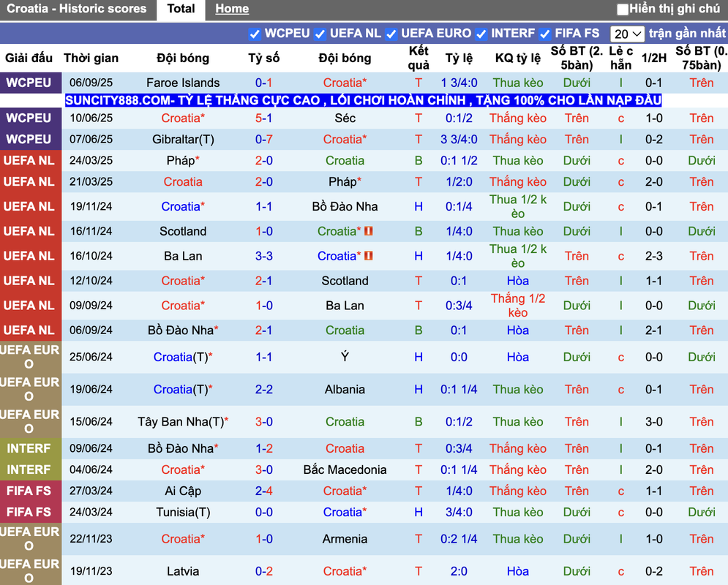
Task: Toggle the Hiển thị ghi chú checkbox
Action: click(x=623, y=10)
